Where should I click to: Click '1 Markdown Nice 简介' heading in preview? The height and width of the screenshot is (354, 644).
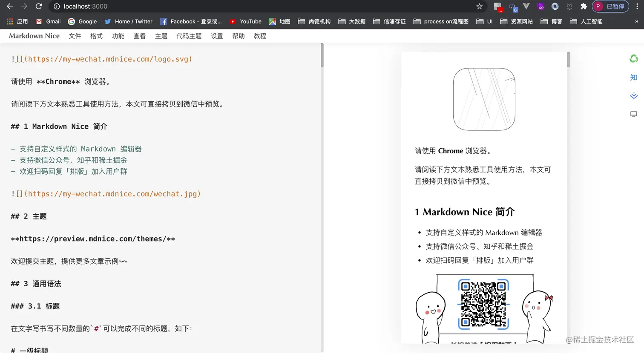click(465, 212)
